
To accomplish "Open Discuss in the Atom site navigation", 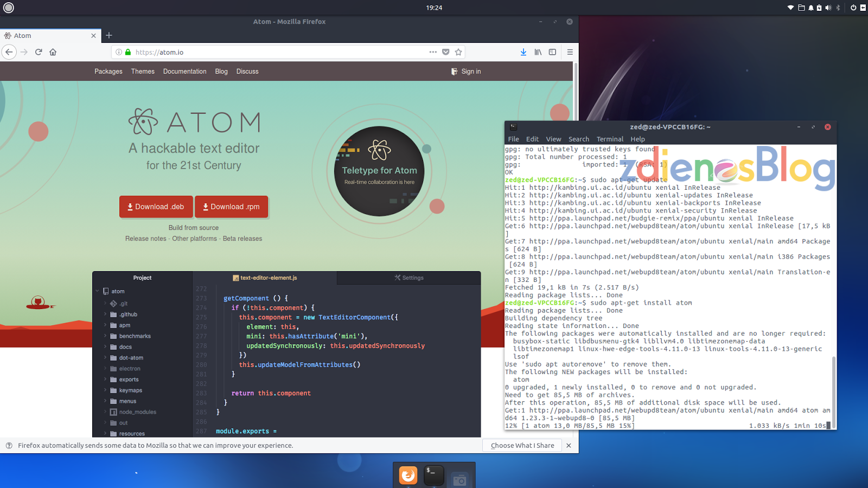I will coord(247,72).
